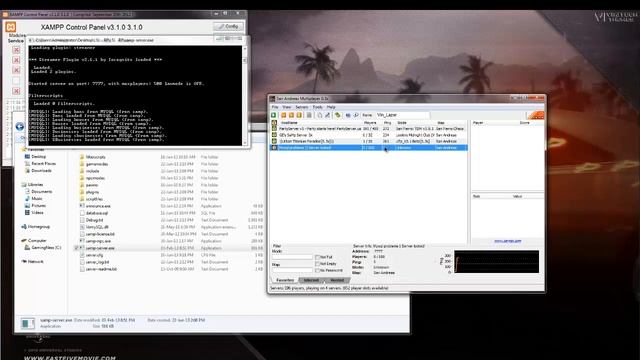Screen dimensions: 640x360
Task: Click the second orange server icon in SA-MP toolbar
Action: pos(291,115)
